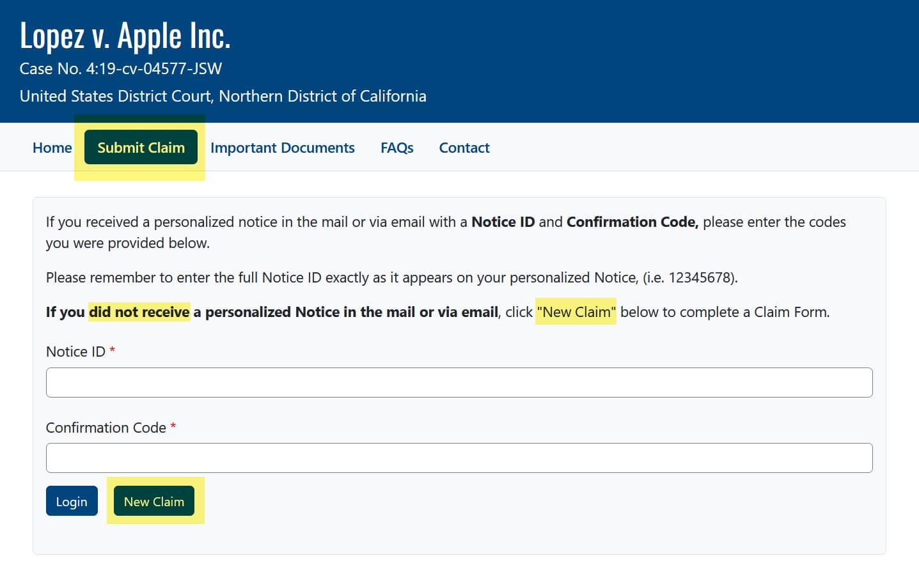Open the Submit Claim tab
Screen dimensions: 919x588
141,148
